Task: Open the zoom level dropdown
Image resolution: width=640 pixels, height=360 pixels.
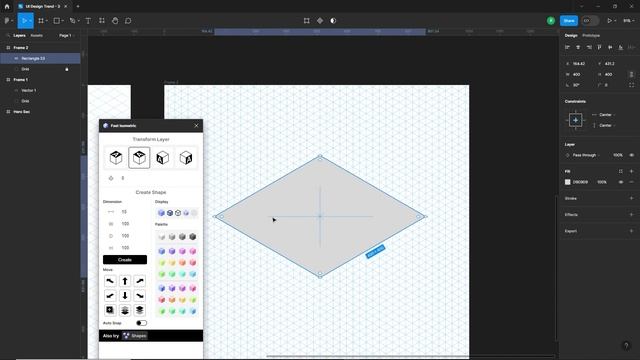Action: pyautogui.click(x=629, y=21)
